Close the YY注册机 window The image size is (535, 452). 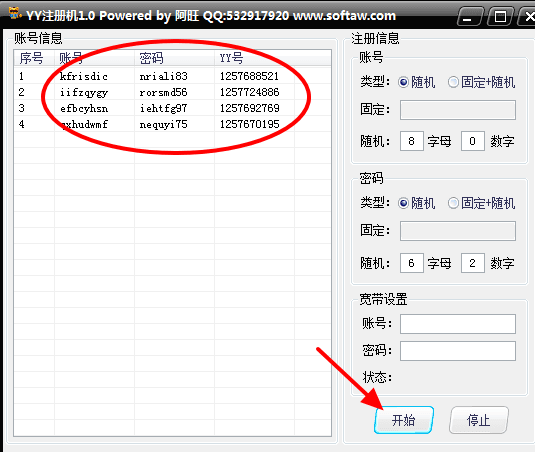[527, 16]
